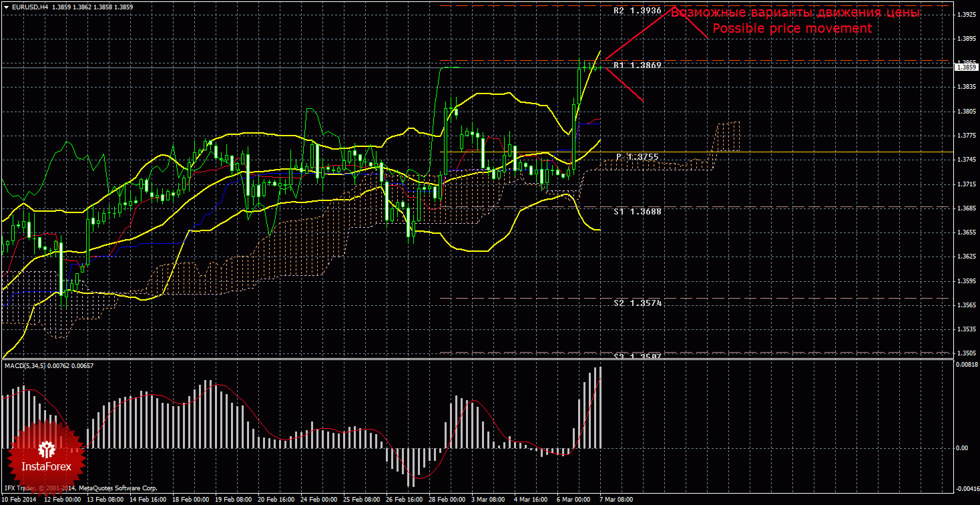Click the 6 Mar 00:00 time label
The height and width of the screenshot is (505, 980).
[575, 500]
